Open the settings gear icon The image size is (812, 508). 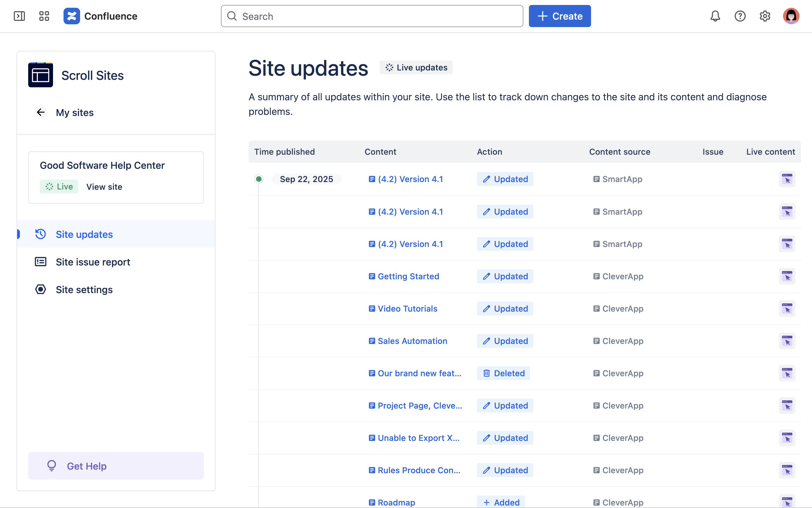click(x=765, y=16)
